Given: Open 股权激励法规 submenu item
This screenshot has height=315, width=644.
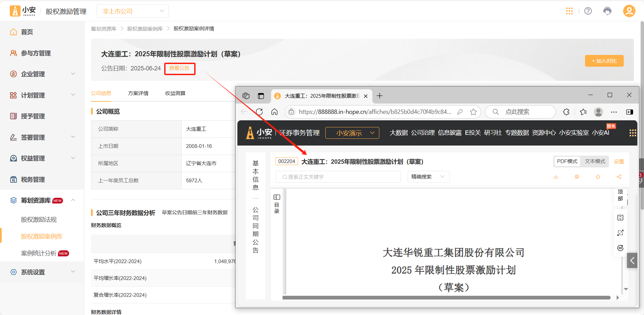Looking at the screenshot, I should pos(39,220).
